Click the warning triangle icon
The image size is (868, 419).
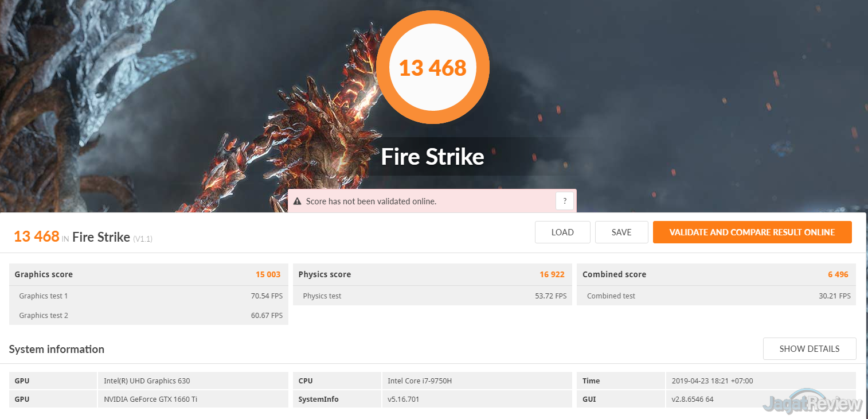tap(297, 201)
